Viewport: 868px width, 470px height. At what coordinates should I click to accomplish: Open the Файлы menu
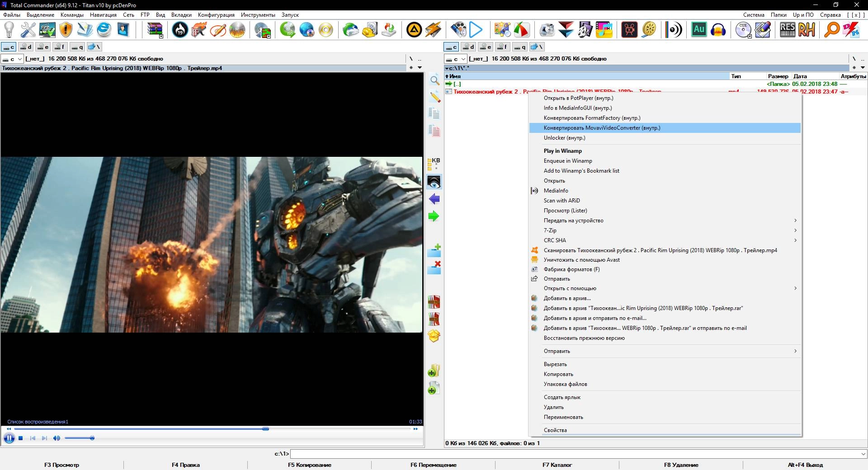[x=12, y=15]
